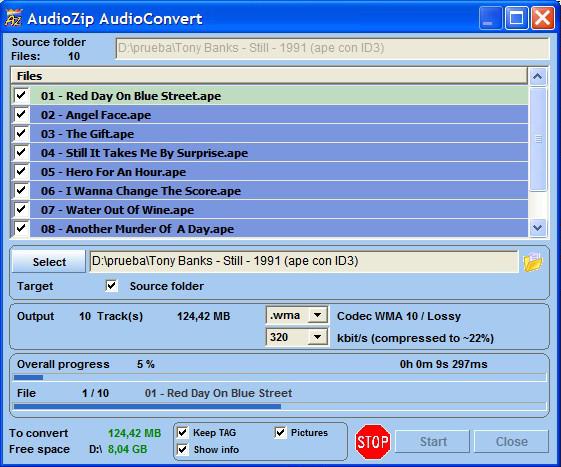Click the green To convert 124,42 MB value

(135, 433)
